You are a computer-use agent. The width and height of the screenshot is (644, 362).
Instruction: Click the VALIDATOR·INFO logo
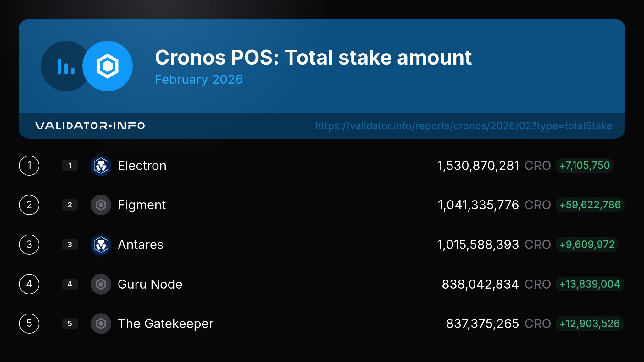pyautogui.click(x=90, y=126)
